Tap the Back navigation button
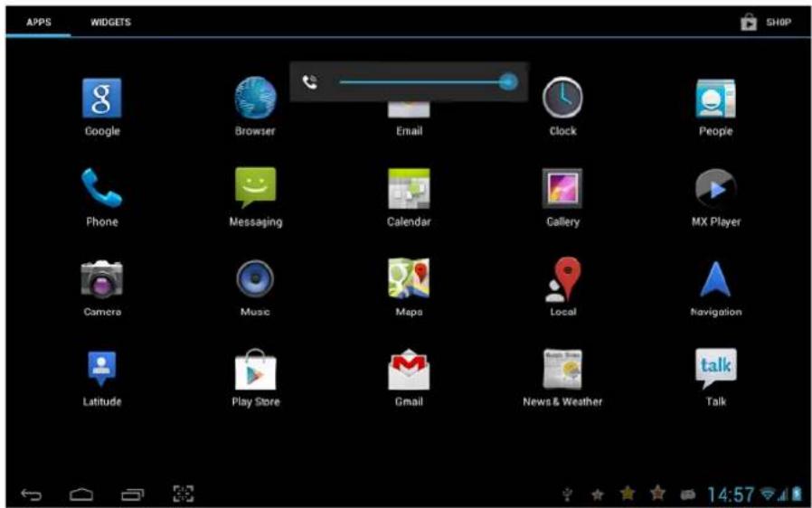 31,495
